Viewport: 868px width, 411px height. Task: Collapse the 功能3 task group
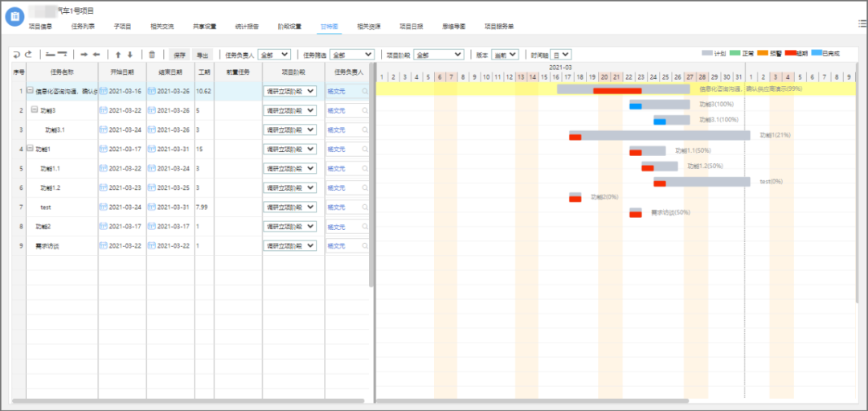pos(35,110)
